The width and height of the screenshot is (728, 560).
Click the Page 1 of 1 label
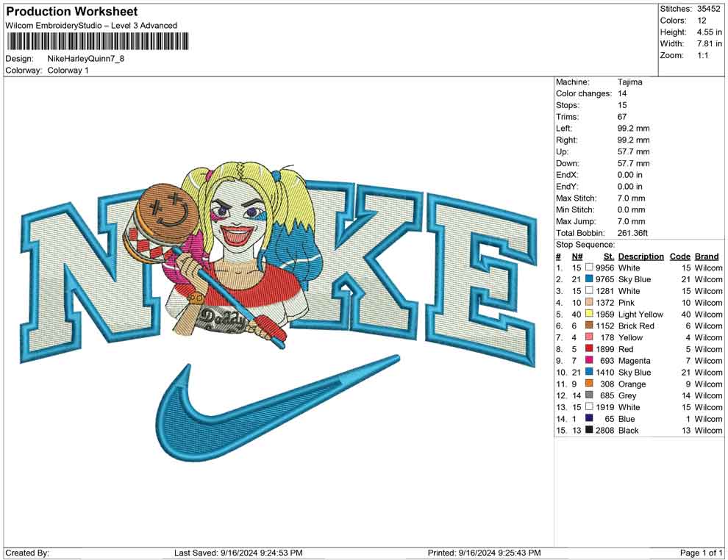(x=699, y=552)
